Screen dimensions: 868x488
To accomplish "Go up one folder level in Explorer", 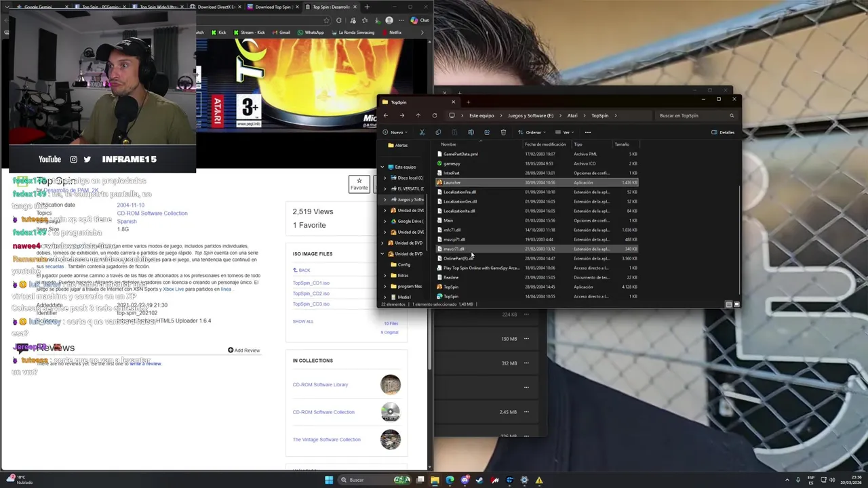I will [x=418, y=115].
